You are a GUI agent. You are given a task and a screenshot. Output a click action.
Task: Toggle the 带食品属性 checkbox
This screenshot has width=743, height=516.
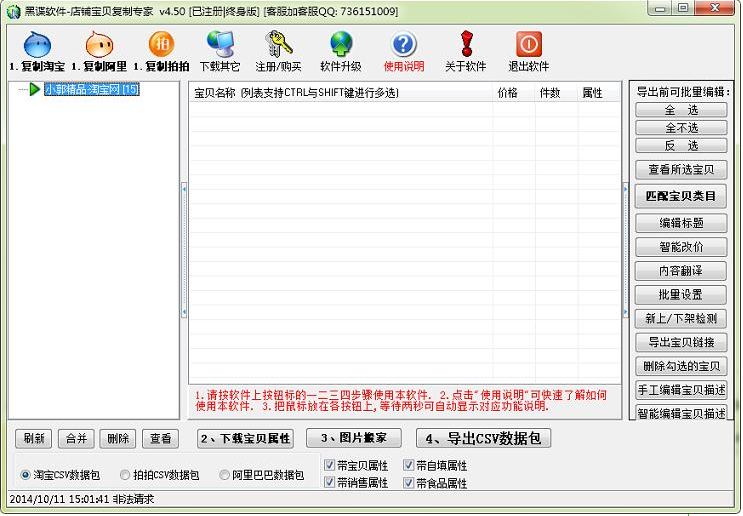pos(408,483)
